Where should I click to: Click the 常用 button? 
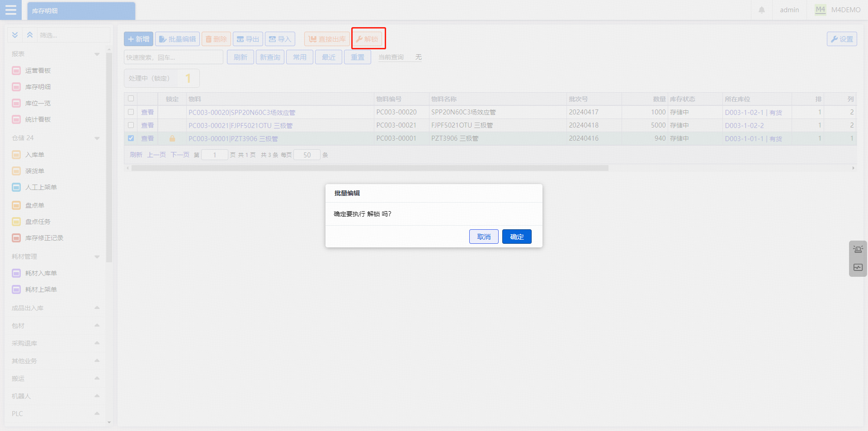(300, 57)
